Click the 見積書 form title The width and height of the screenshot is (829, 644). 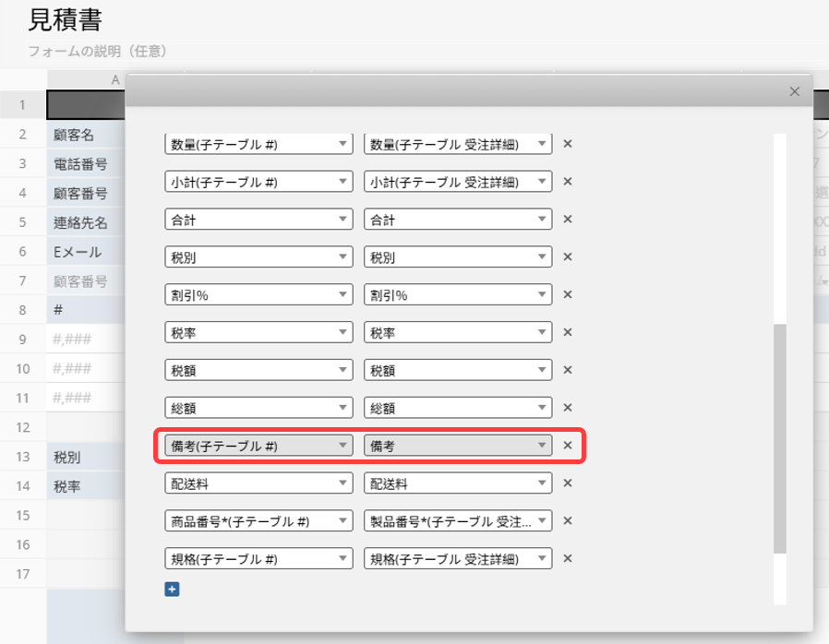65,18
